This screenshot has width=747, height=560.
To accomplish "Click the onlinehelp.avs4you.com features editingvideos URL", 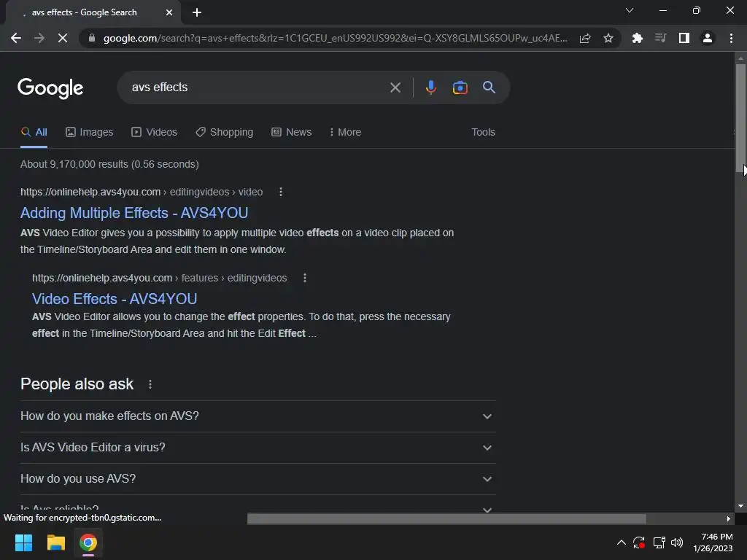I will [160, 278].
